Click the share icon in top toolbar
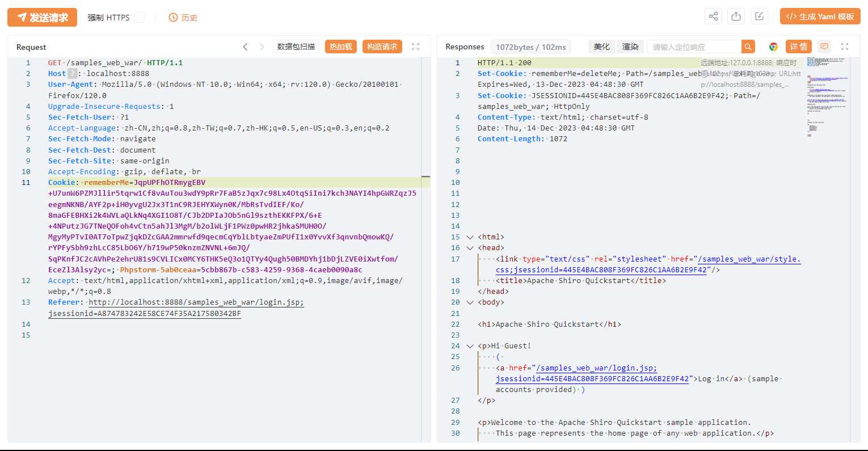Viewport: 868px width, 451px height. coord(713,16)
